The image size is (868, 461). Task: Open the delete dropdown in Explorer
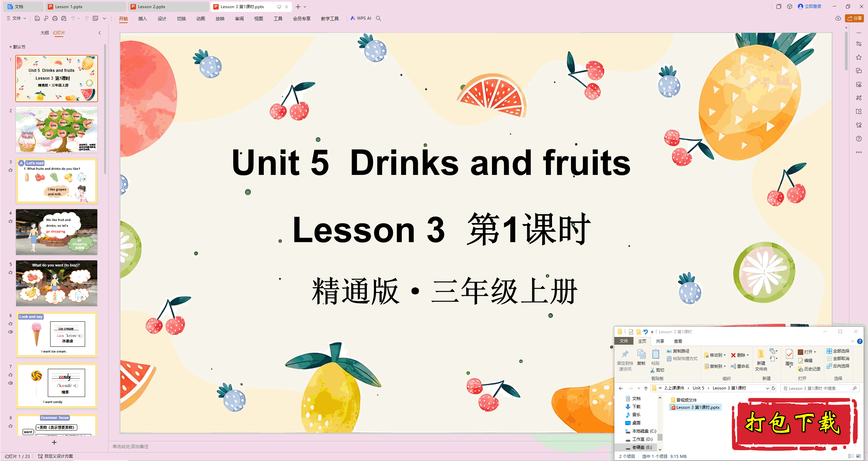coord(748,355)
